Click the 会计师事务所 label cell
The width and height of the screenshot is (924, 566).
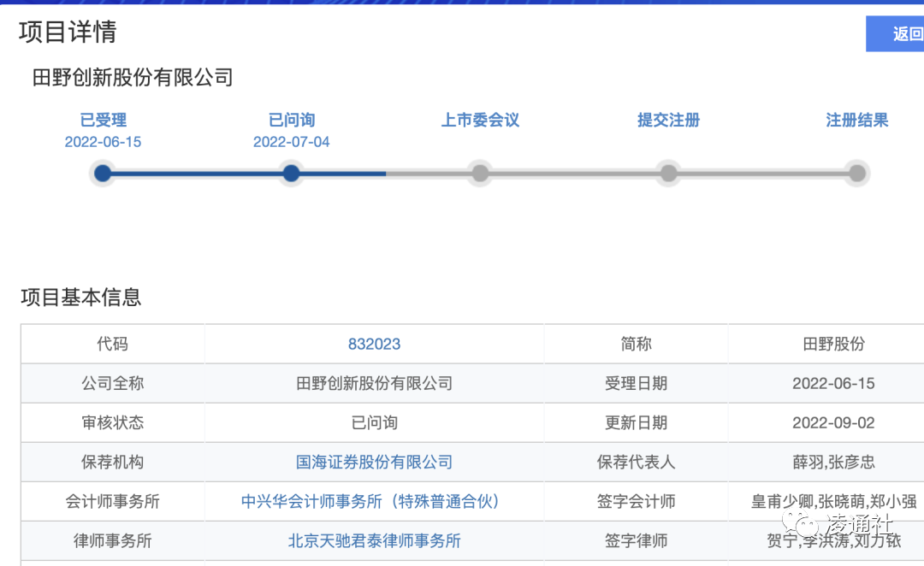point(113,502)
